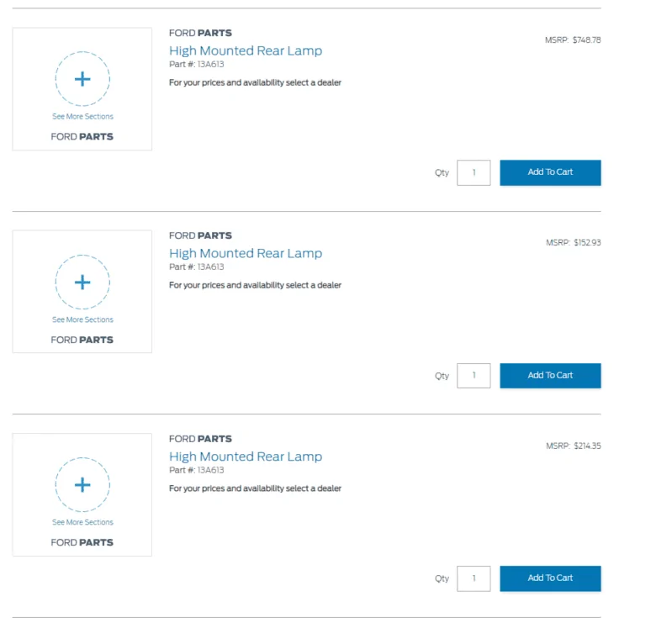Focus the Qty field for the $748.78 lamp
Viewport: 672px width, 628px height.
(x=474, y=172)
